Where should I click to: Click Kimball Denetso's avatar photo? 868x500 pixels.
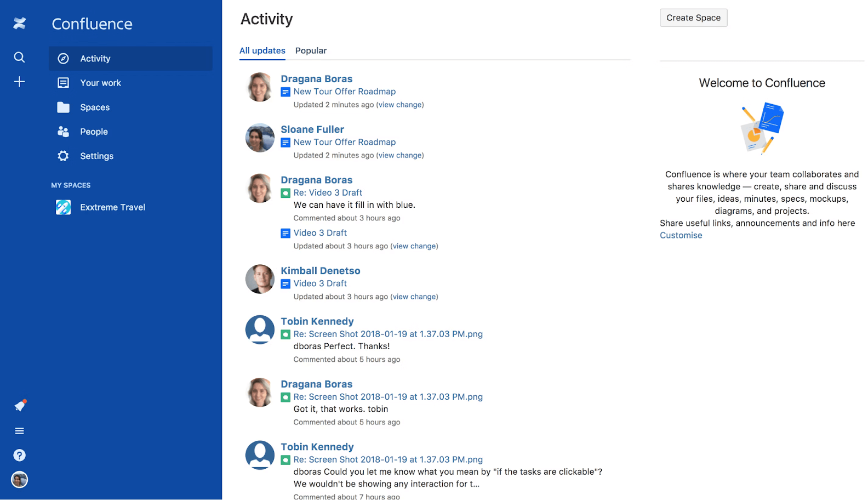[x=260, y=279]
